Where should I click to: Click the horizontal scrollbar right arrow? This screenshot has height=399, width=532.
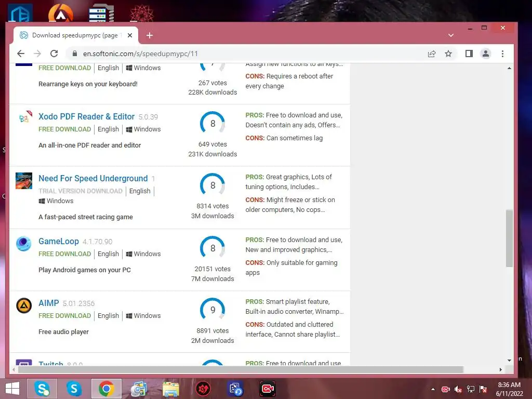pos(501,369)
